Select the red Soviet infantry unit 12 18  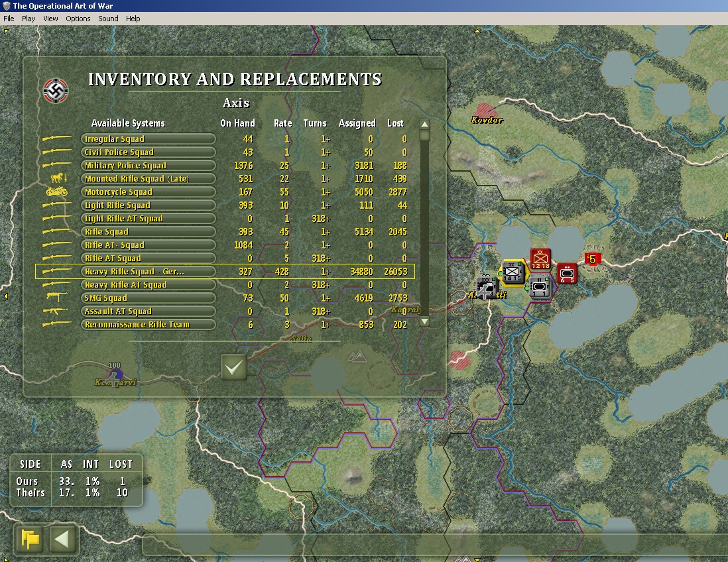pos(540,259)
